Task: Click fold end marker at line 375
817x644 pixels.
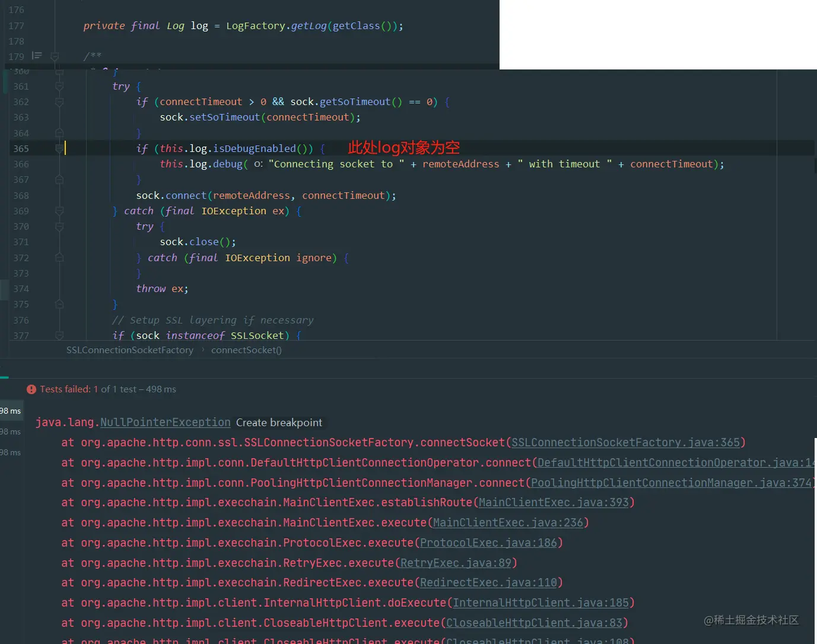Action: [59, 304]
